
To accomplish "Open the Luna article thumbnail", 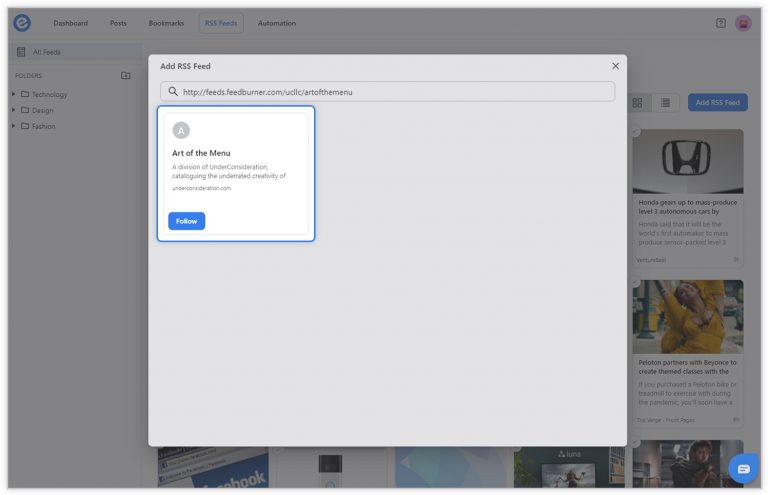I will point(569,467).
